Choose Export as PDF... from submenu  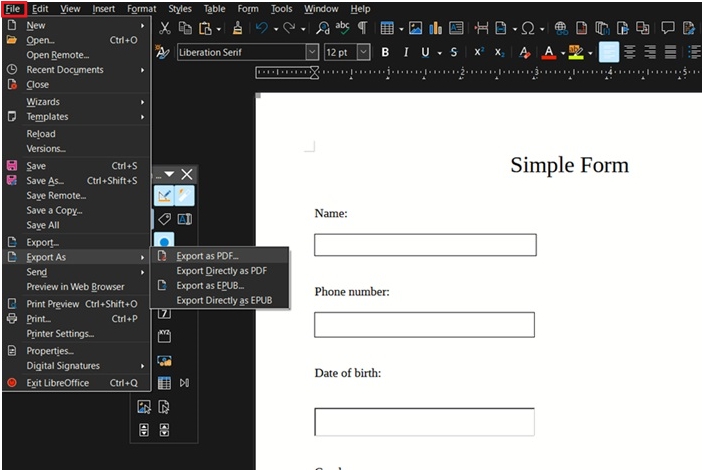tap(220, 256)
